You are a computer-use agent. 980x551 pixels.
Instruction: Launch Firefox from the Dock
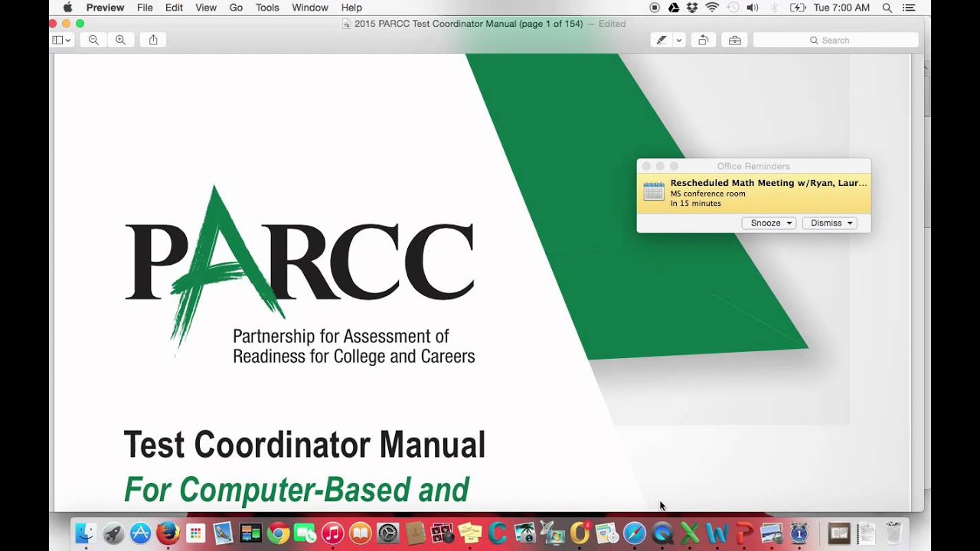click(x=168, y=533)
